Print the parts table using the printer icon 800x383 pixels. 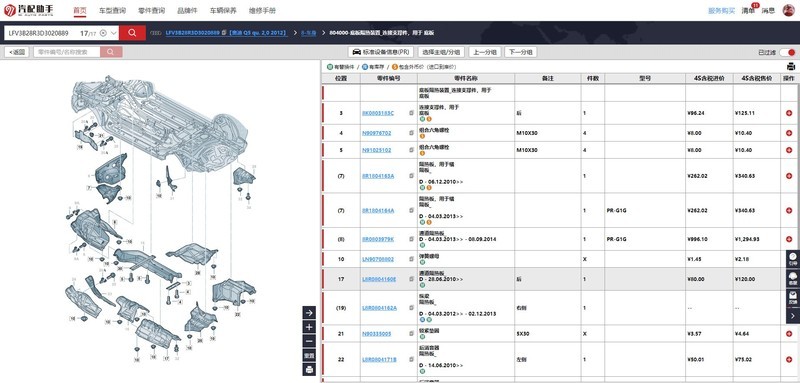pyautogui.click(x=791, y=66)
